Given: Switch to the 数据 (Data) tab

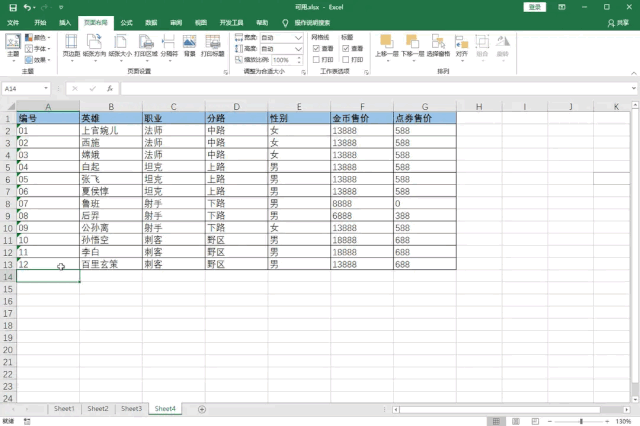Looking at the screenshot, I should coord(151,23).
